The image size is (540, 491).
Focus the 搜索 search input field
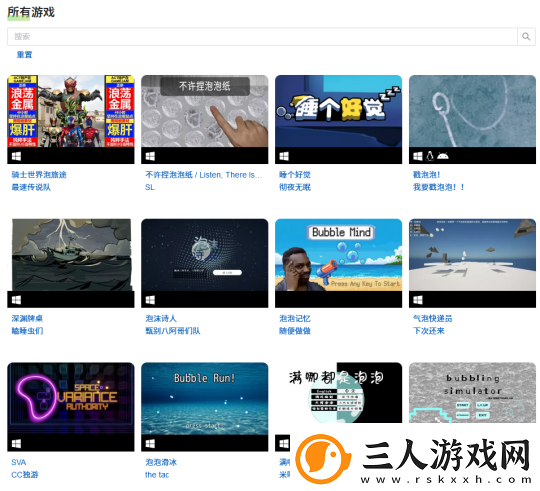(262, 36)
